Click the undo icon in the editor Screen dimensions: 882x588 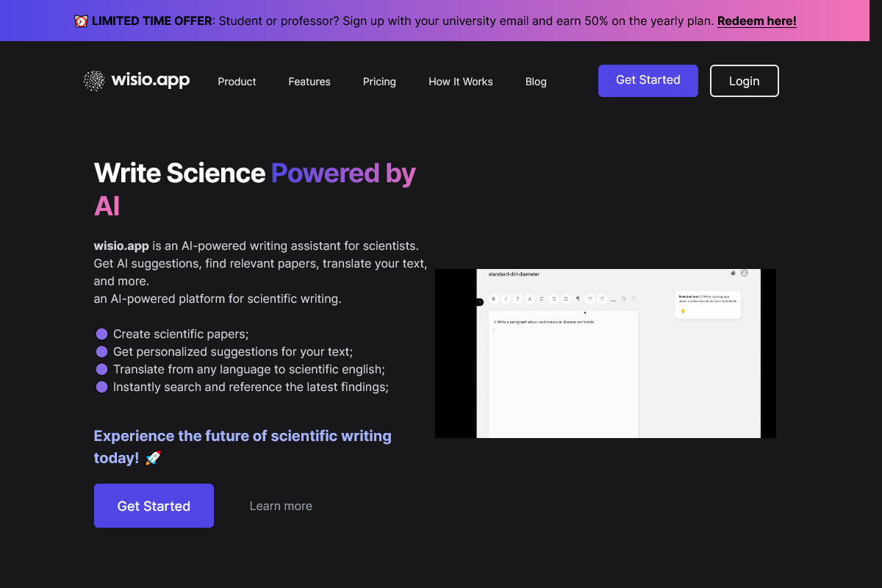[623, 298]
